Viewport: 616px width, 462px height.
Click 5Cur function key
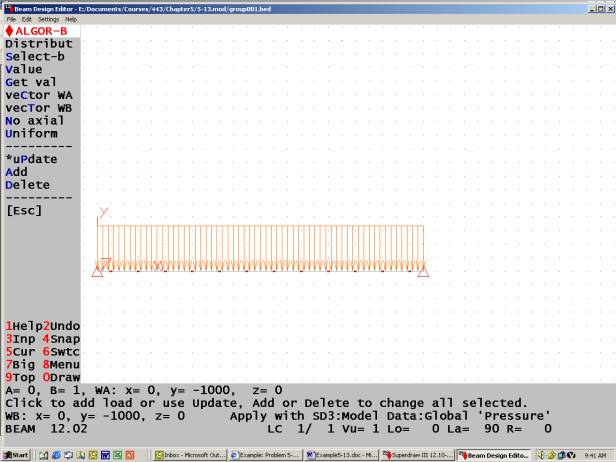20,352
